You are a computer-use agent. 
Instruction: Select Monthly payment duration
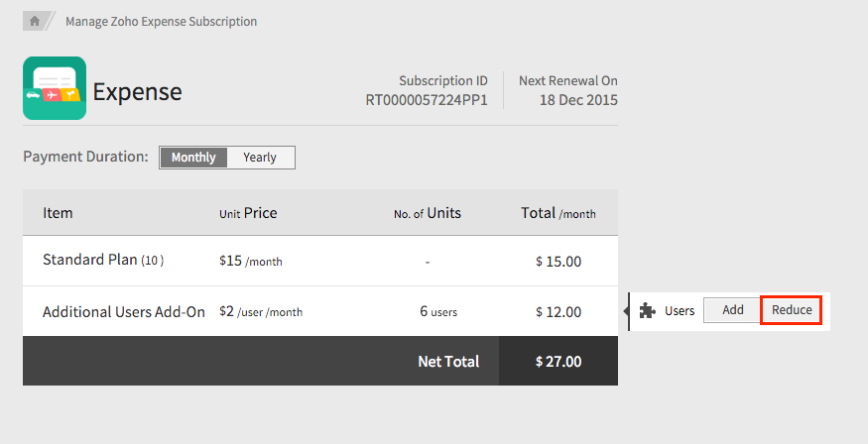point(193,158)
